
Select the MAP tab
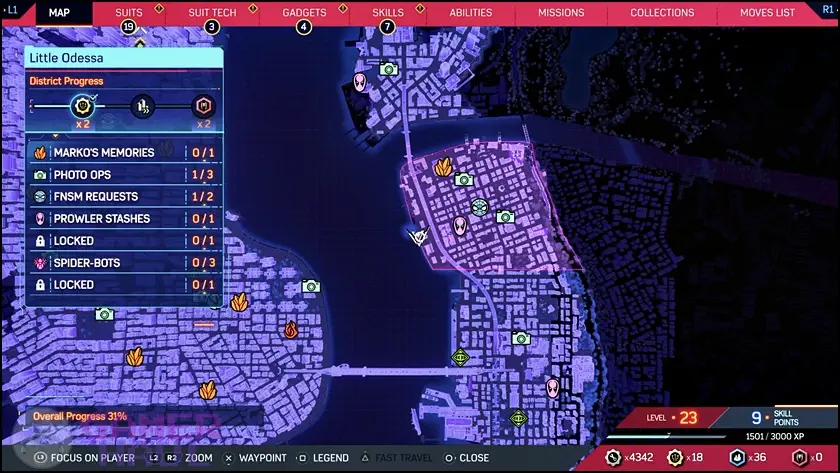[59, 12]
